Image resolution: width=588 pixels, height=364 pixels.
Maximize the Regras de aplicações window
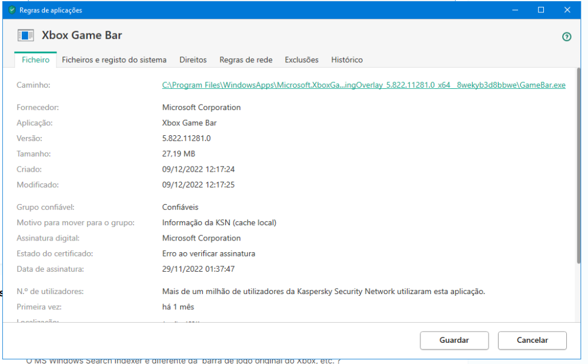point(541,10)
